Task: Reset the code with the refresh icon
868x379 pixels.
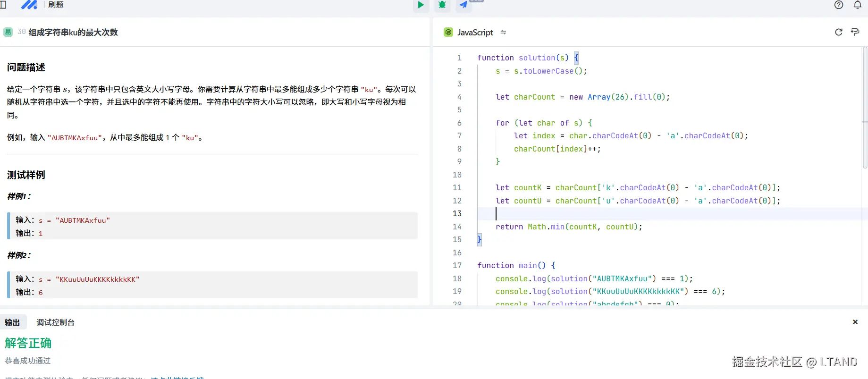Action: (x=838, y=32)
